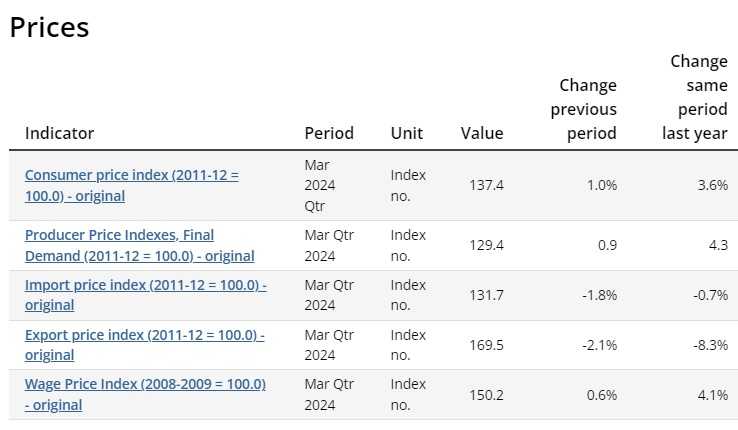Select the -1.8% previous period change cell

click(x=598, y=295)
